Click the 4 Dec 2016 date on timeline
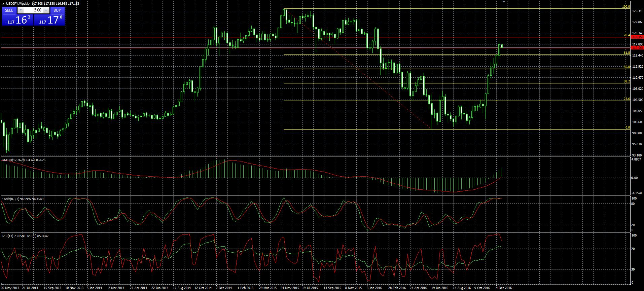The image size is (644, 291). point(504,288)
